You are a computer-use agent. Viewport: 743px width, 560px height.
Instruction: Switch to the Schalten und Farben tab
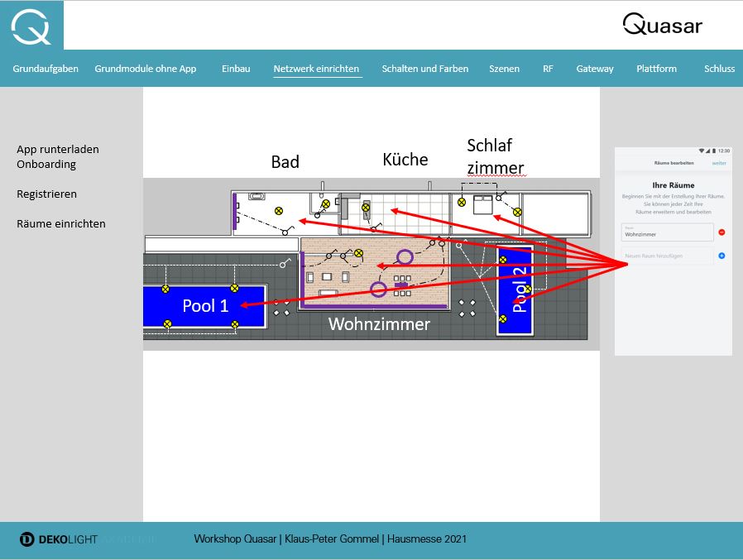click(x=425, y=69)
